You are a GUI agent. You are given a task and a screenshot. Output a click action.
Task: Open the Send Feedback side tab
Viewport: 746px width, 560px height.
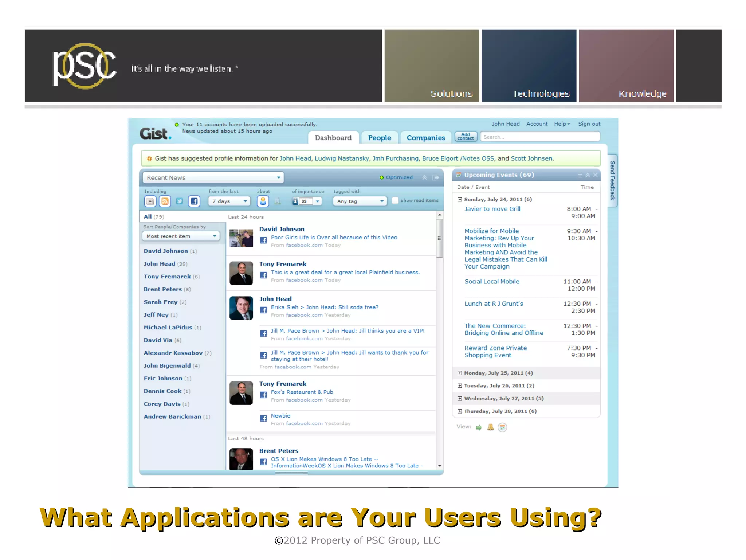(x=612, y=180)
